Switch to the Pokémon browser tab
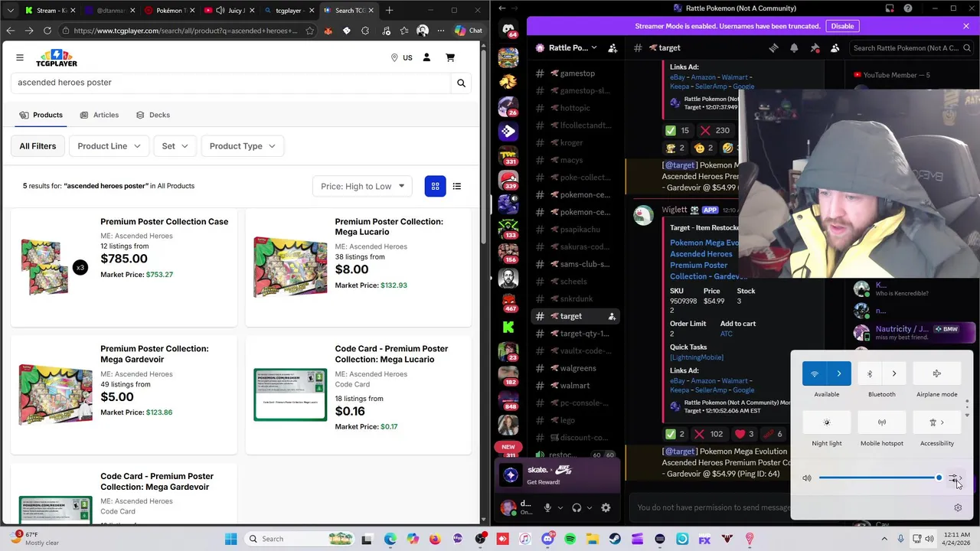This screenshot has height=551, width=980. pyautogui.click(x=170, y=10)
